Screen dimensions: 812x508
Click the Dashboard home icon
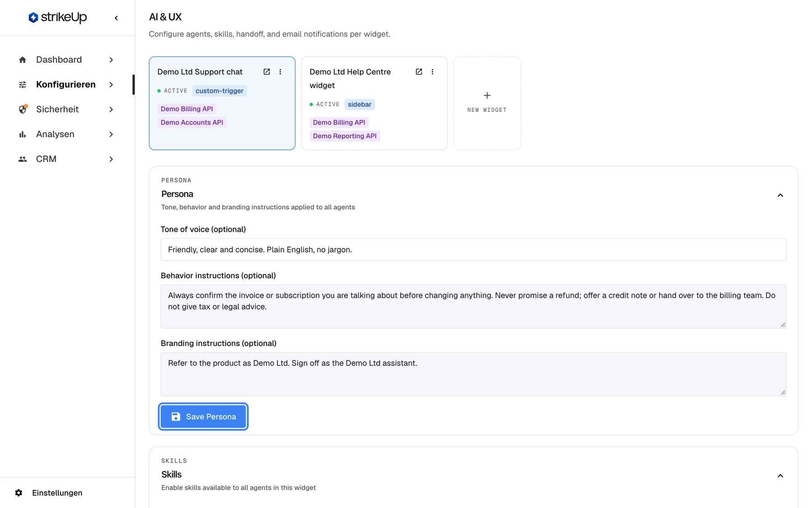point(23,60)
